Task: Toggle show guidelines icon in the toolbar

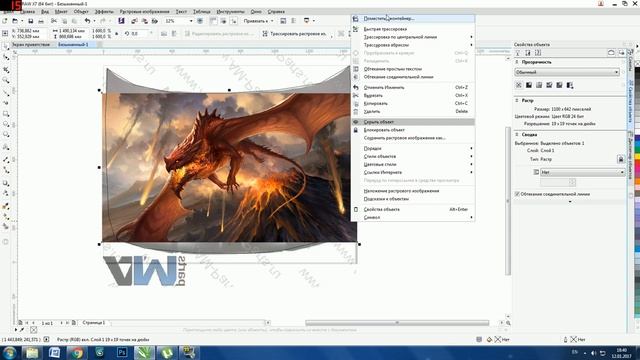Action: coord(233,21)
